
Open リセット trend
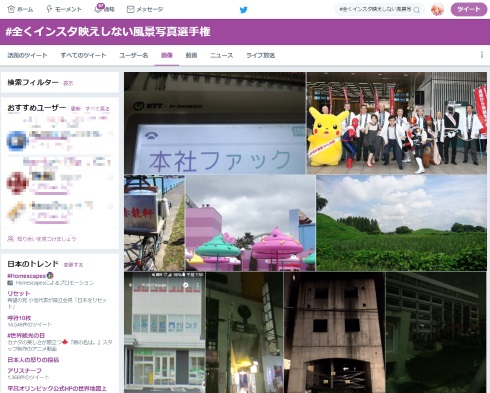19,293
